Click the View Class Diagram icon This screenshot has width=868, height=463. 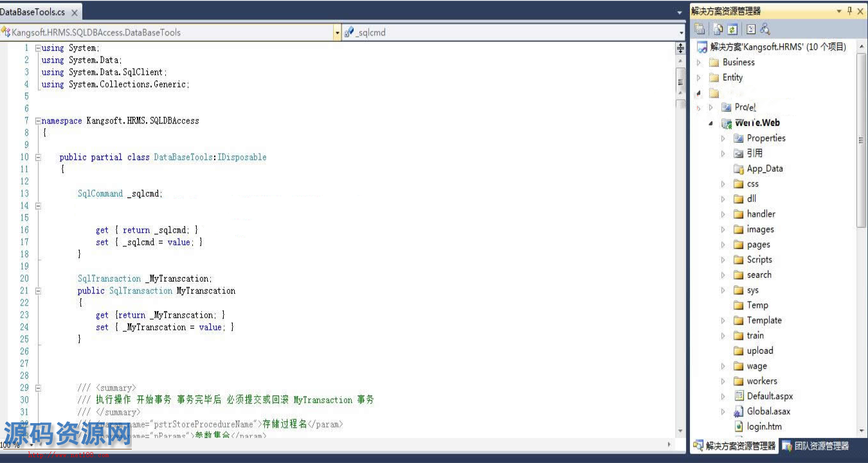point(765,30)
